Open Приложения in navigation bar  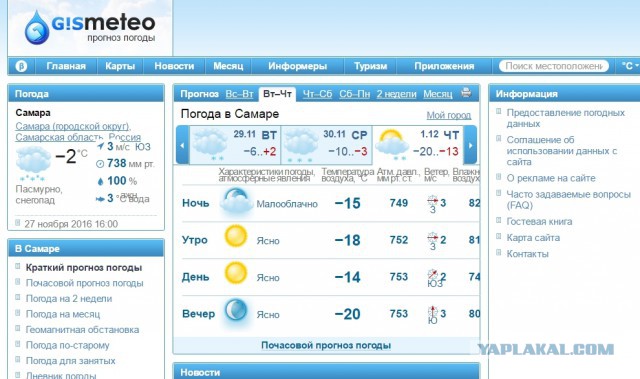click(444, 66)
